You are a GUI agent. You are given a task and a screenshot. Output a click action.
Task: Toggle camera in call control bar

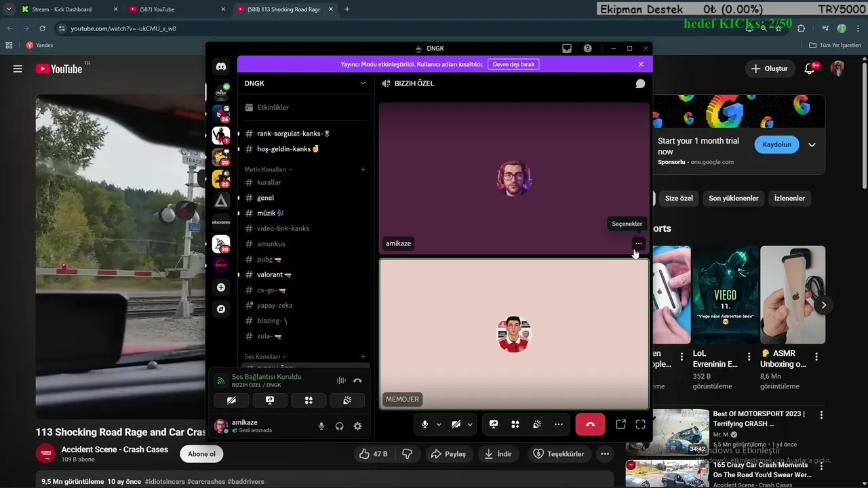(456, 424)
